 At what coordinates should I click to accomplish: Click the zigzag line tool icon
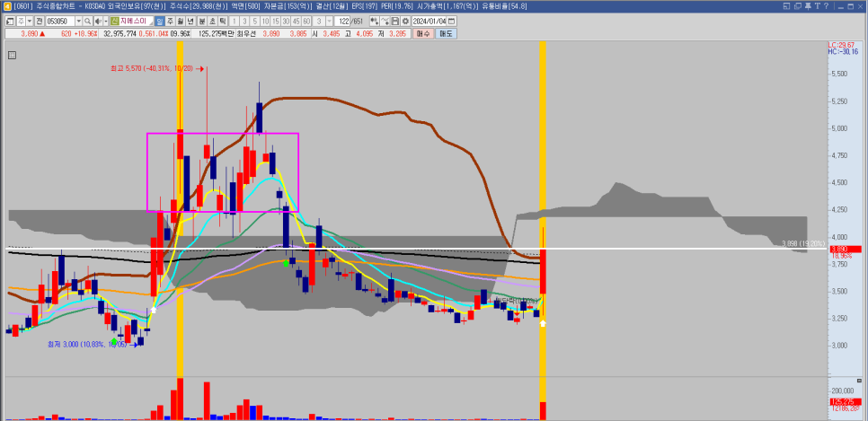click(385, 21)
